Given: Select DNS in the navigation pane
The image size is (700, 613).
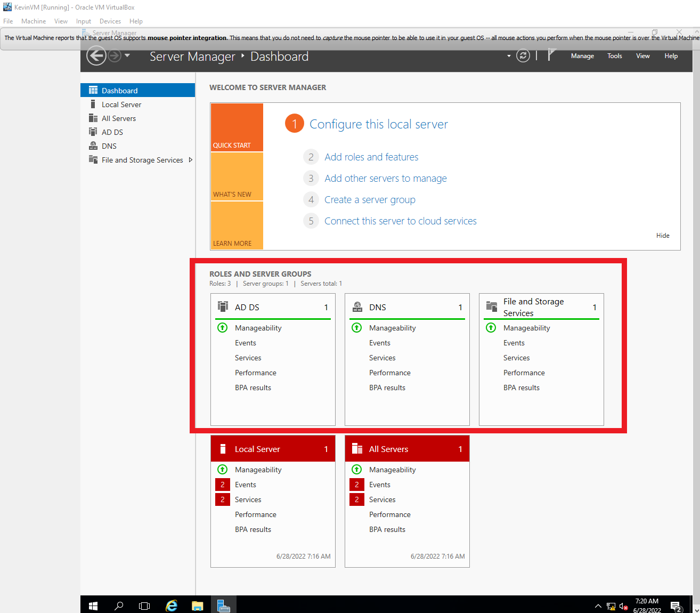Looking at the screenshot, I should coord(109,146).
